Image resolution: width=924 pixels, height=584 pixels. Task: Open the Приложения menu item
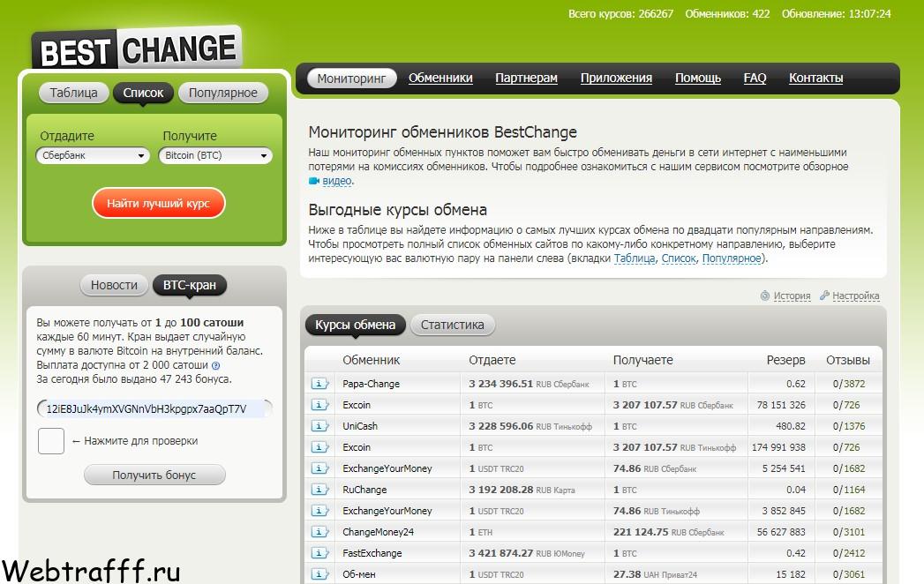point(616,78)
